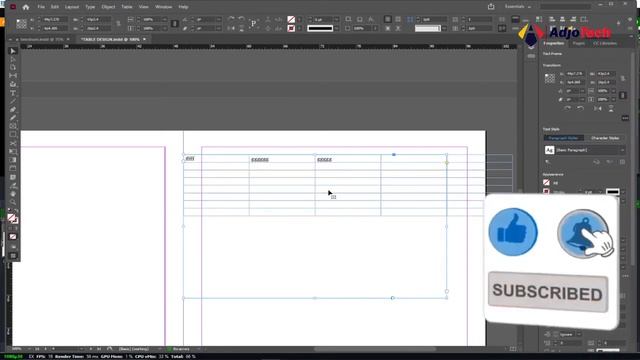Image resolution: width=640 pixels, height=360 pixels.
Task: Switch to the first document tab
Action: tap(41, 39)
